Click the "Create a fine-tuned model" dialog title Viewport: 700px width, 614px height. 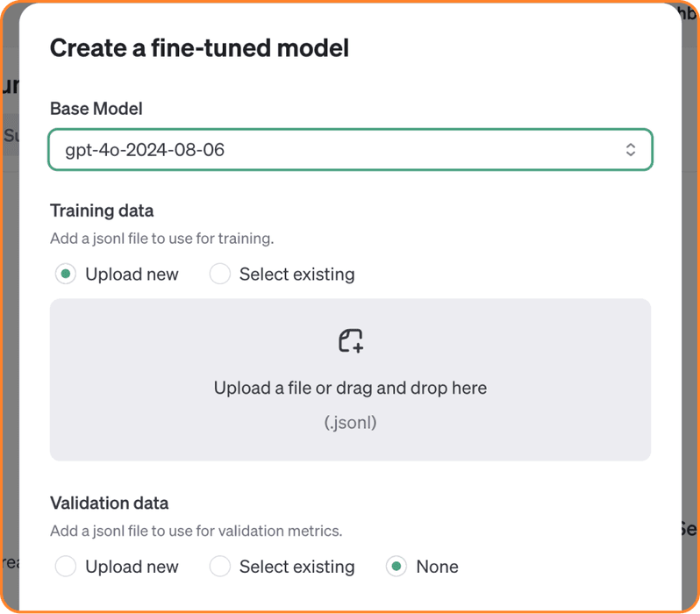(x=199, y=47)
